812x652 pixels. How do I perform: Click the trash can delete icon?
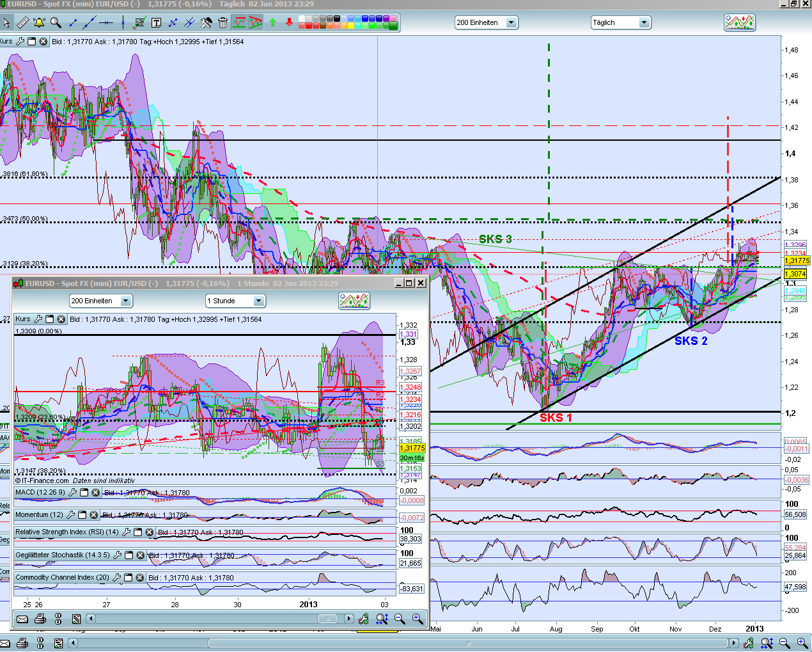coord(223,23)
